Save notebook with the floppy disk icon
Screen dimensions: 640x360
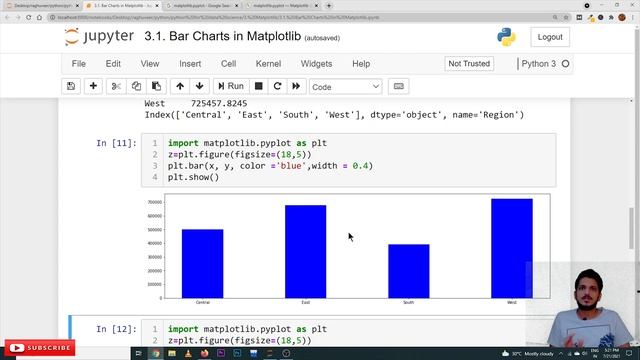click(x=71, y=86)
